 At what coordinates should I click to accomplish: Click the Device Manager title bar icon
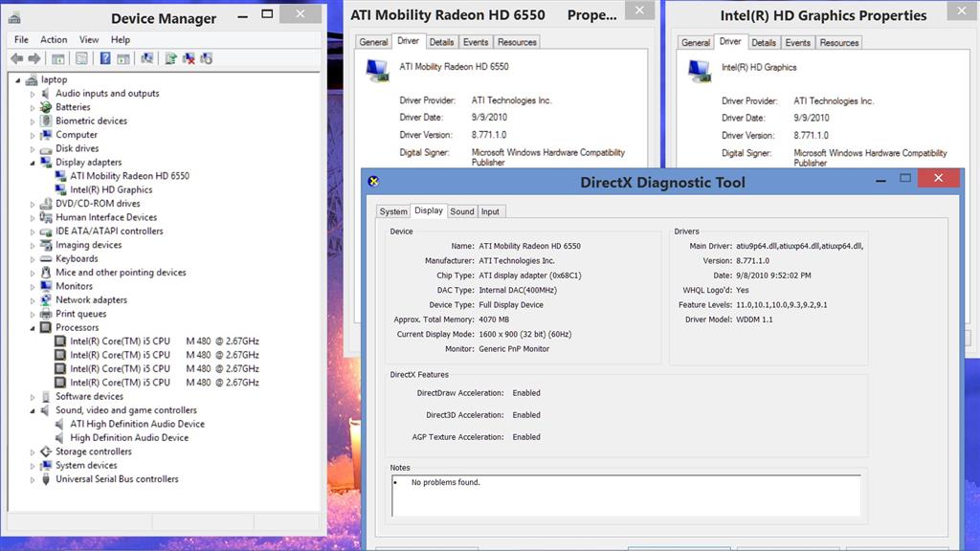[x=14, y=17]
